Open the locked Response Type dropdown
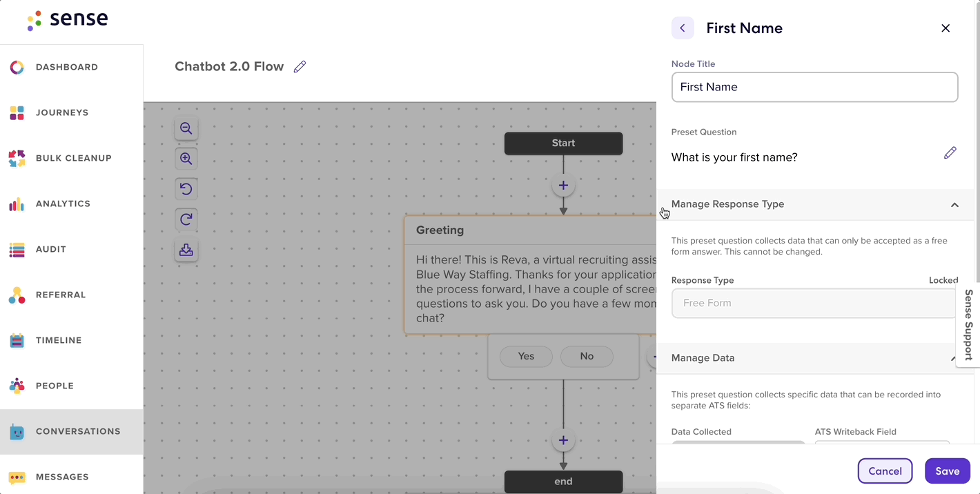This screenshot has width=980, height=494. (814, 304)
